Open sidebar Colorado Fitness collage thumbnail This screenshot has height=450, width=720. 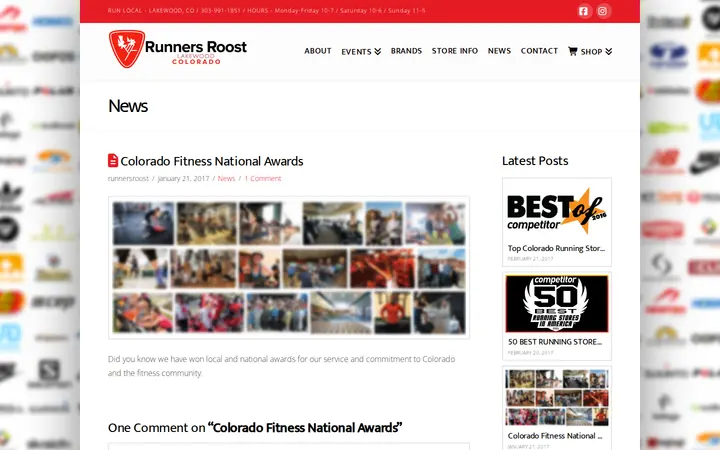(557, 398)
